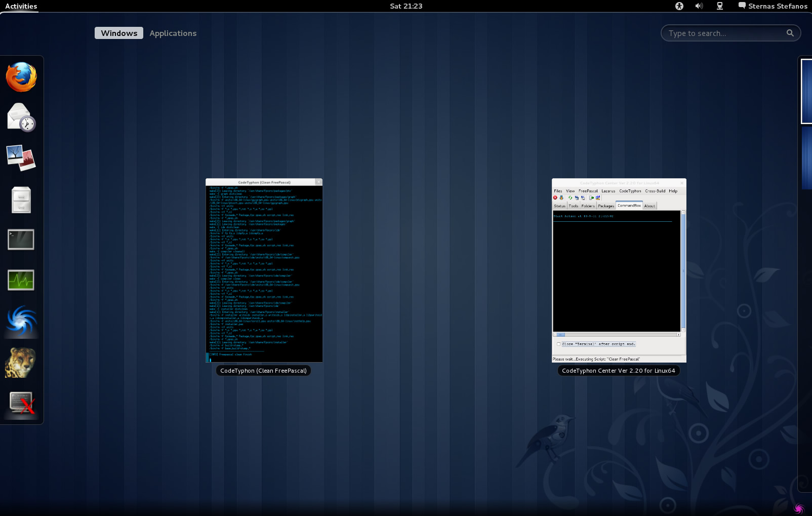The image size is (812, 516).
Task: Open the monitor with red X dash icon
Action: 21,403
